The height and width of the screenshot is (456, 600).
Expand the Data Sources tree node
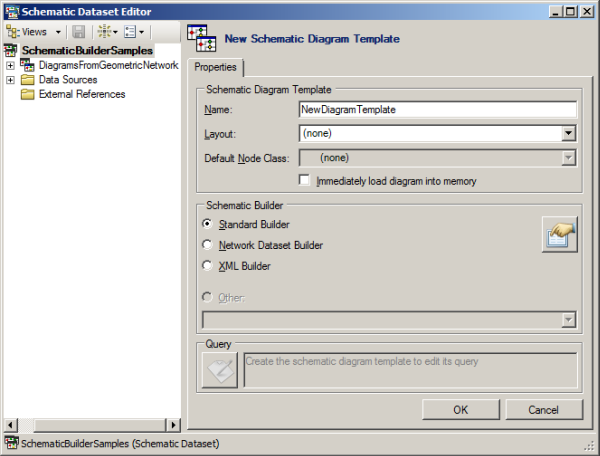coord(10,80)
